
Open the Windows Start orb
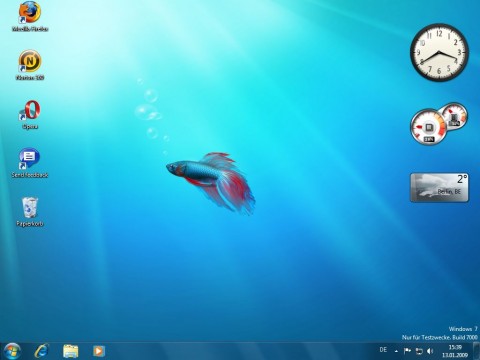(12, 351)
